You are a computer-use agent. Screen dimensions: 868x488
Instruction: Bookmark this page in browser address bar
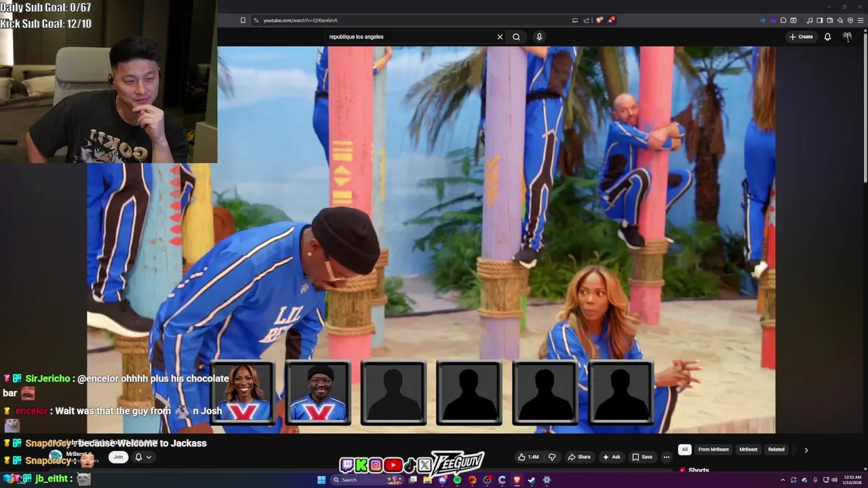click(243, 20)
